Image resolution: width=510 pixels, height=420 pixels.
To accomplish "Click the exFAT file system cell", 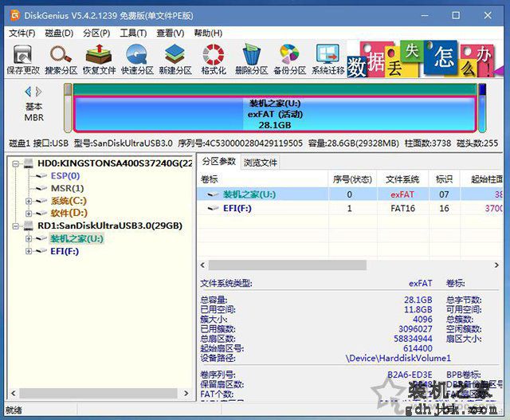I will tap(402, 194).
